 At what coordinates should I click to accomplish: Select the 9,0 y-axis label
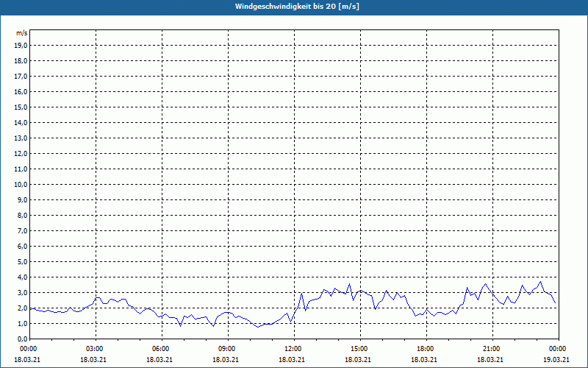tap(23, 199)
